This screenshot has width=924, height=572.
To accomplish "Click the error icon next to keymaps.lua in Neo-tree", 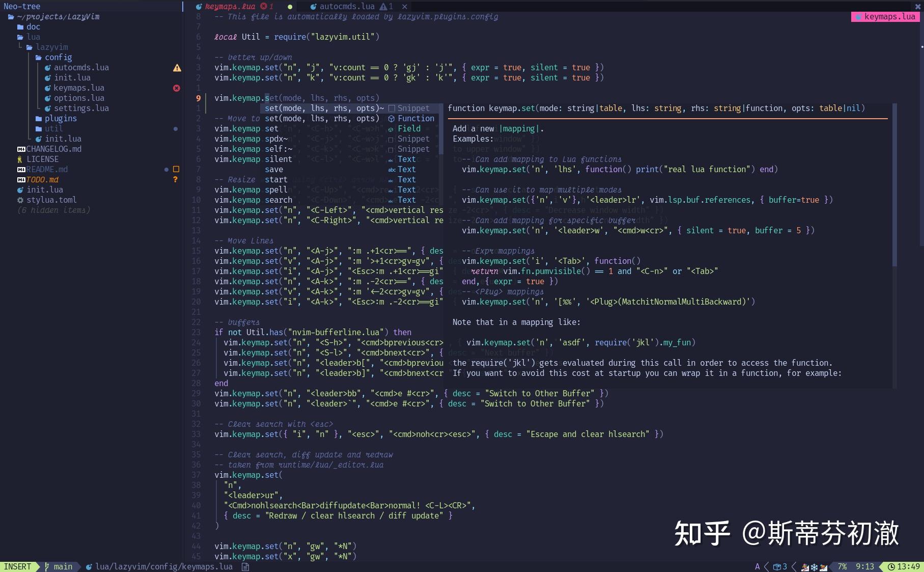I will [x=177, y=88].
